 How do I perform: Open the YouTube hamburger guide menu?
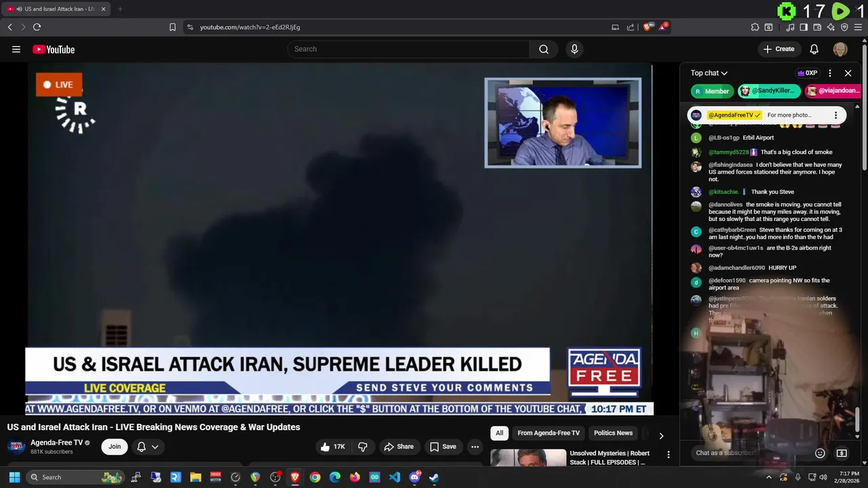pos(16,49)
